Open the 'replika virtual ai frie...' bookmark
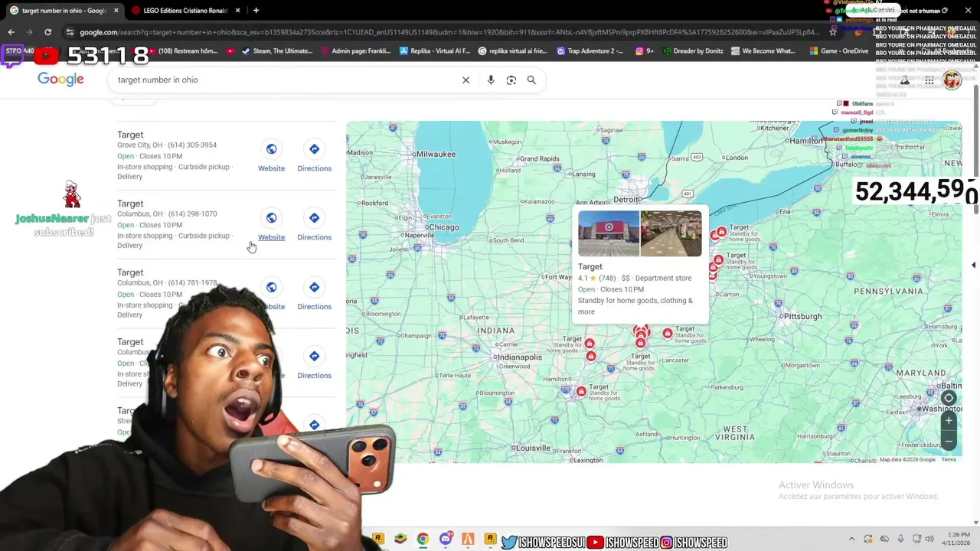The height and width of the screenshot is (551, 980). (512, 51)
